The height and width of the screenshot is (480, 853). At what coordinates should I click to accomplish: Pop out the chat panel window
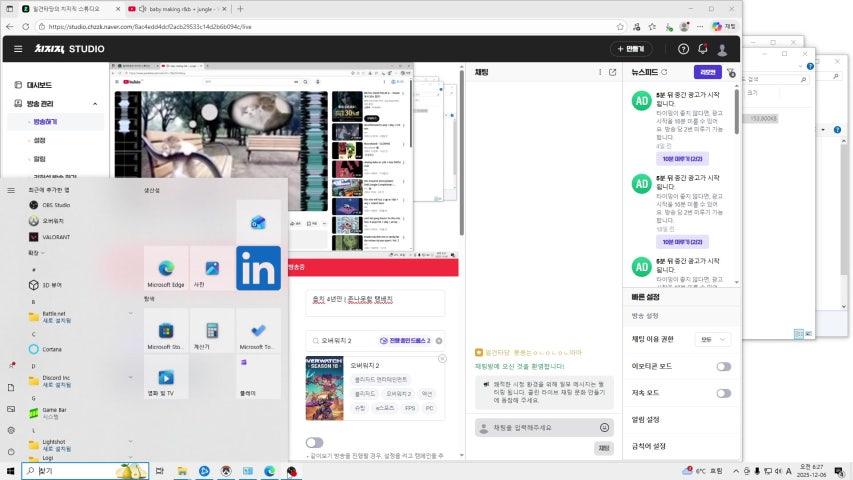point(613,72)
